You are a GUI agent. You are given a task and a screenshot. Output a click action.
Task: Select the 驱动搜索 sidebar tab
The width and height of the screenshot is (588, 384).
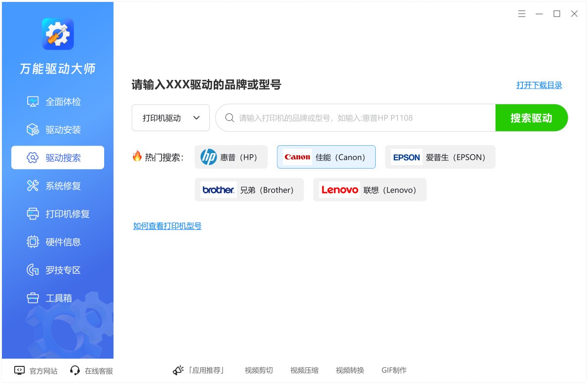tap(57, 158)
